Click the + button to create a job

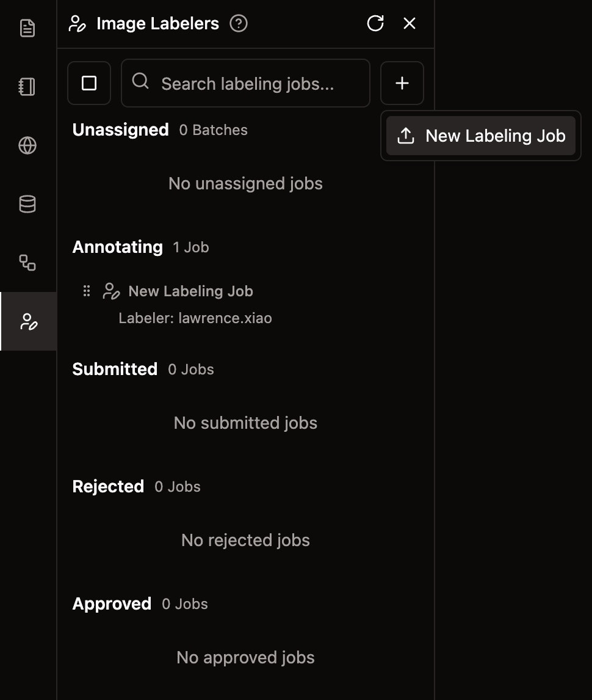tap(402, 83)
